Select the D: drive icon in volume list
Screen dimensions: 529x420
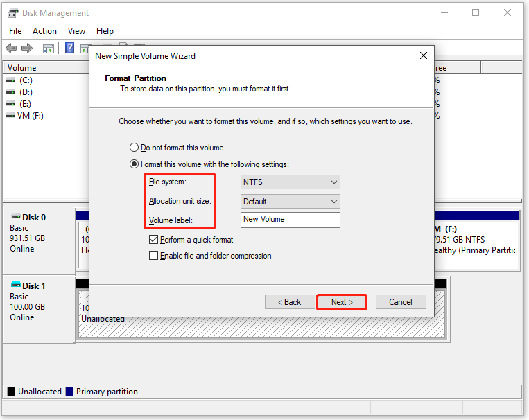coord(10,92)
